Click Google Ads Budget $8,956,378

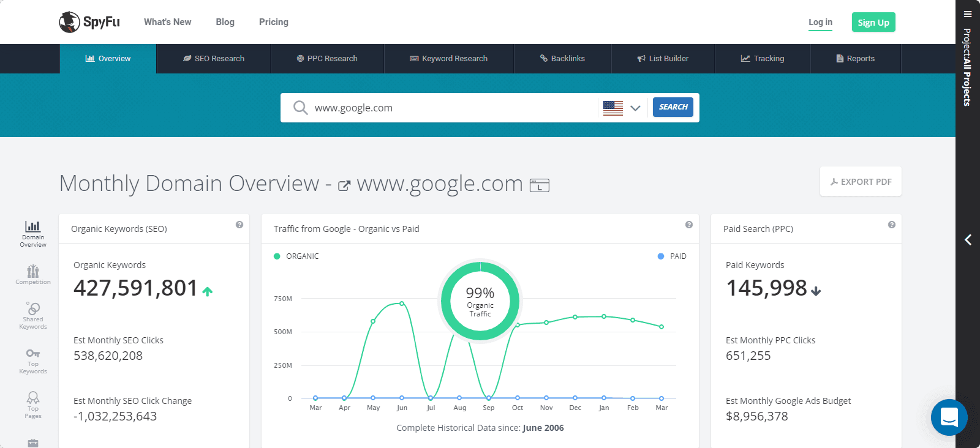point(756,416)
